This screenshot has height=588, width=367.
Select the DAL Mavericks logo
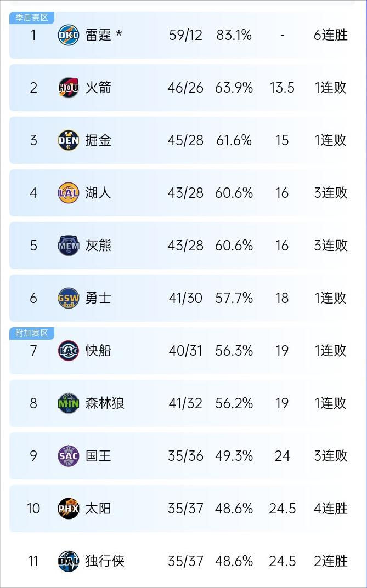point(69,561)
